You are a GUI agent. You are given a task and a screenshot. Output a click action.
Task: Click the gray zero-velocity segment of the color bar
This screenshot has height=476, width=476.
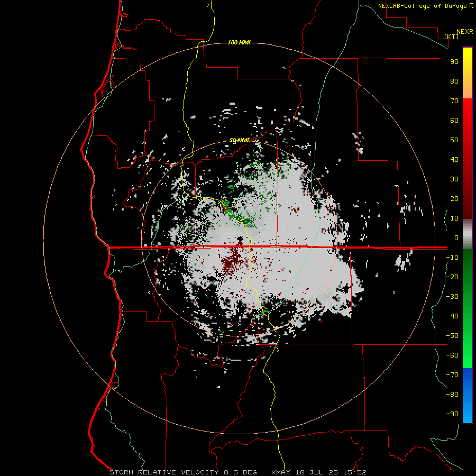(x=467, y=234)
